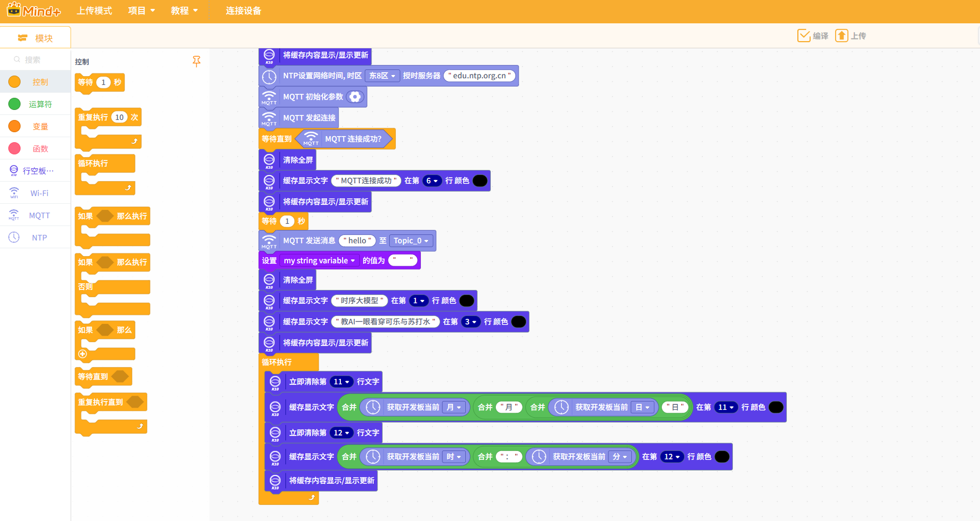Open the 东8区 timezone dropdown
Image resolution: width=980 pixels, height=521 pixels.
382,76
